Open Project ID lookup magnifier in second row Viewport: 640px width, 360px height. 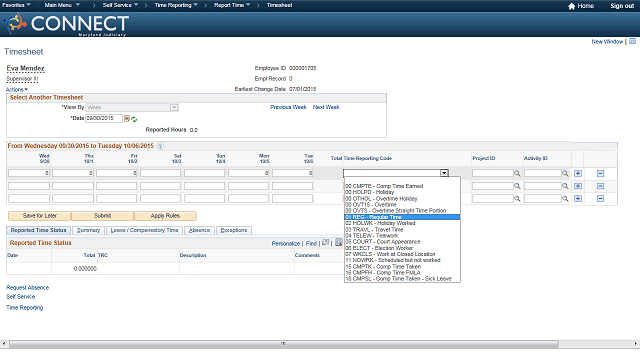point(517,186)
